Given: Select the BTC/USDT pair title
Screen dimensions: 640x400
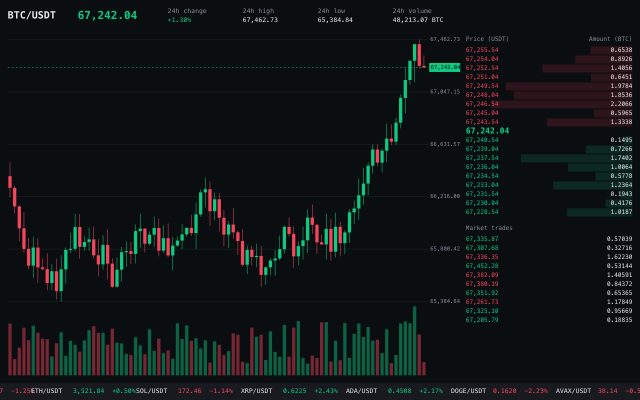Looking at the screenshot, I should pos(31,15).
